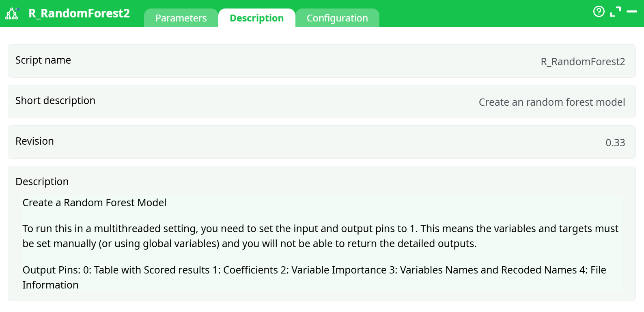Screen dimensions: 644x312
Task: Click the Short description row label
Action: point(55,100)
